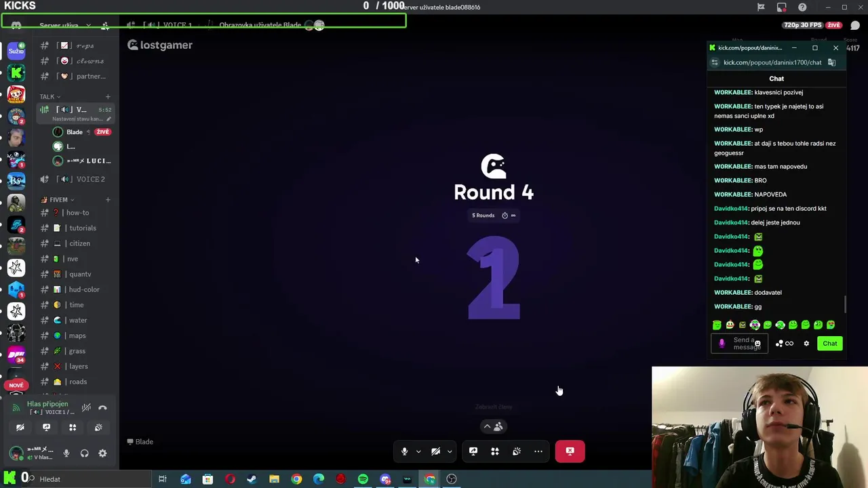Join the VOICE 2 voice channel

(x=75, y=179)
